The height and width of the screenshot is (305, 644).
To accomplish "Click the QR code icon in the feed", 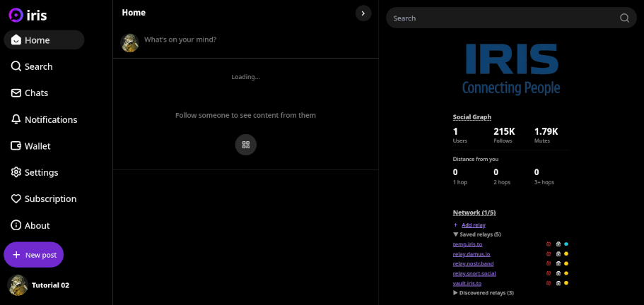I will pos(245,145).
